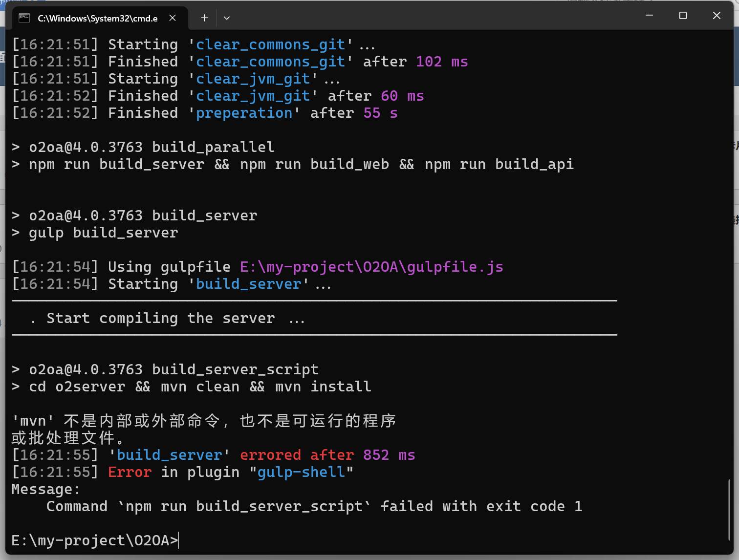Open a new tab with the plus button
The image size is (739, 560).
(x=204, y=18)
